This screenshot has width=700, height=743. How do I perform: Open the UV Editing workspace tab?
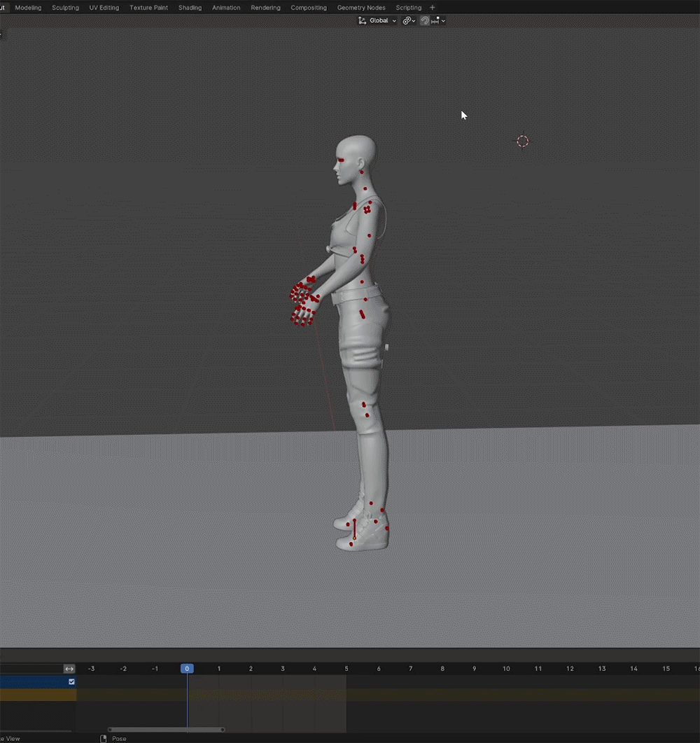(x=104, y=8)
